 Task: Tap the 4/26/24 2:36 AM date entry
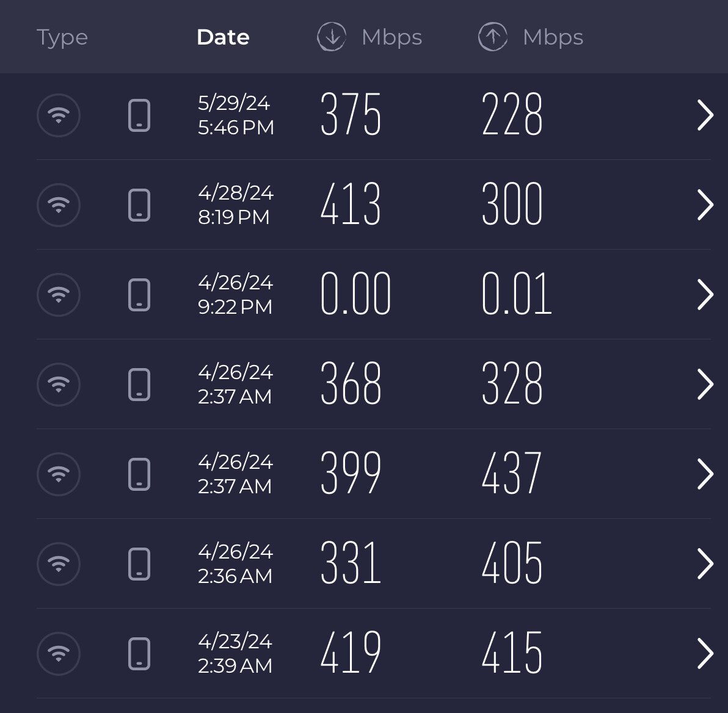coord(235,564)
